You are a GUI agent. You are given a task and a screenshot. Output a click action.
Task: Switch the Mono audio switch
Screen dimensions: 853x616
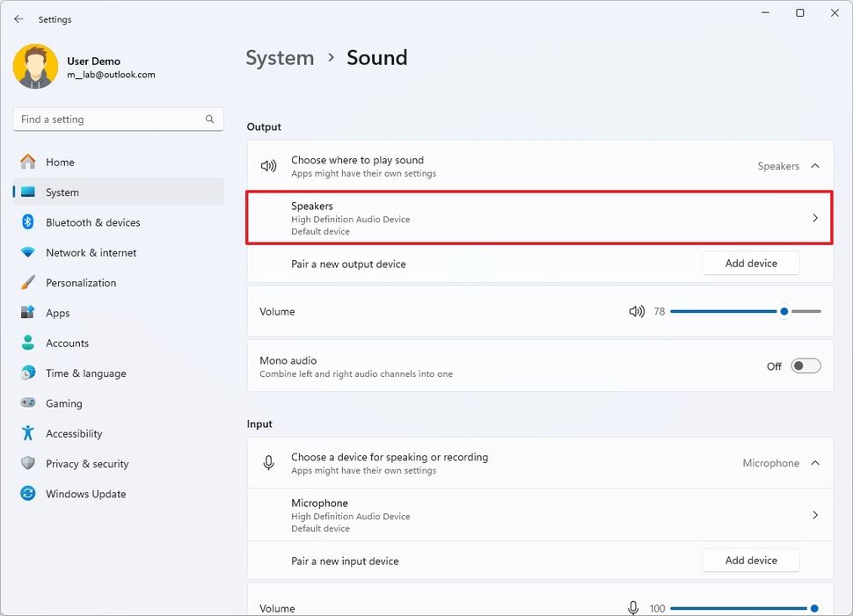[x=806, y=365]
